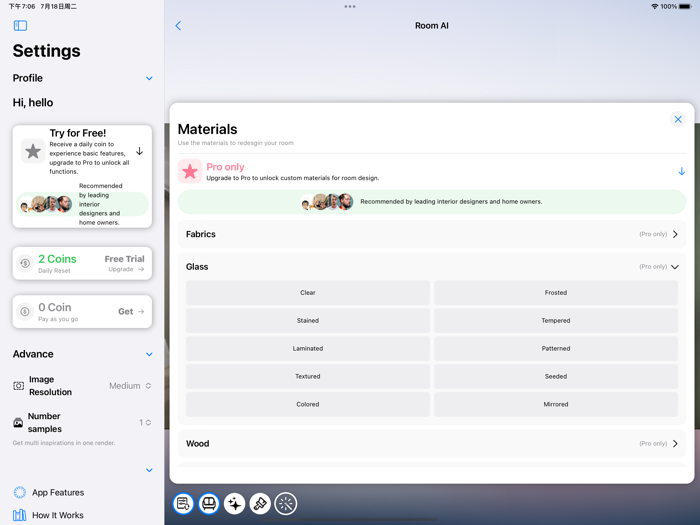Image resolution: width=700 pixels, height=525 pixels.
Task: Choose the Stained glass material
Action: point(308,321)
